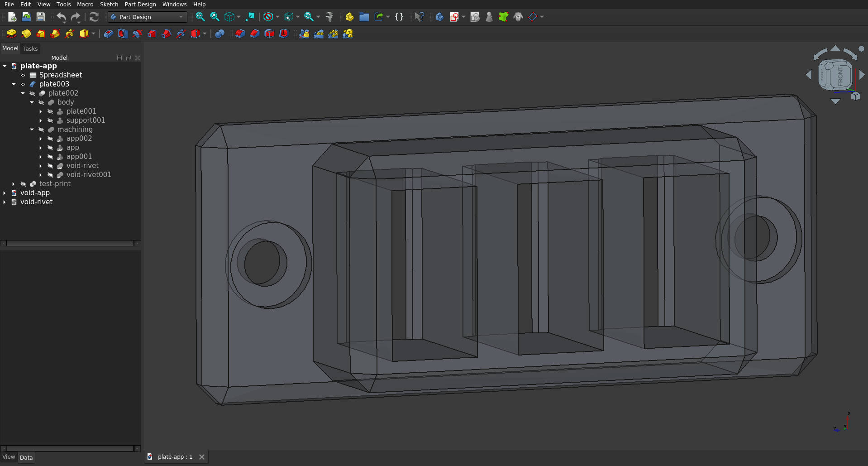868x466 pixels.
Task: Switch to the Tasks tab
Action: point(30,49)
